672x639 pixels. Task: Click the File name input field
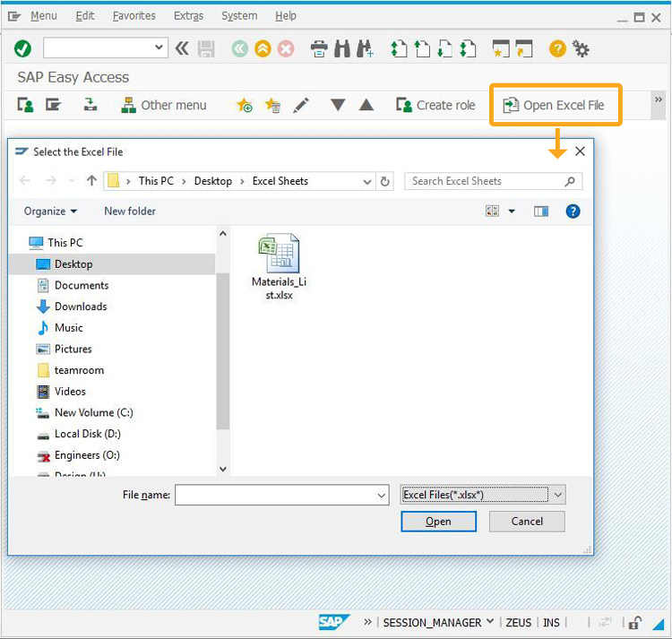pos(281,495)
